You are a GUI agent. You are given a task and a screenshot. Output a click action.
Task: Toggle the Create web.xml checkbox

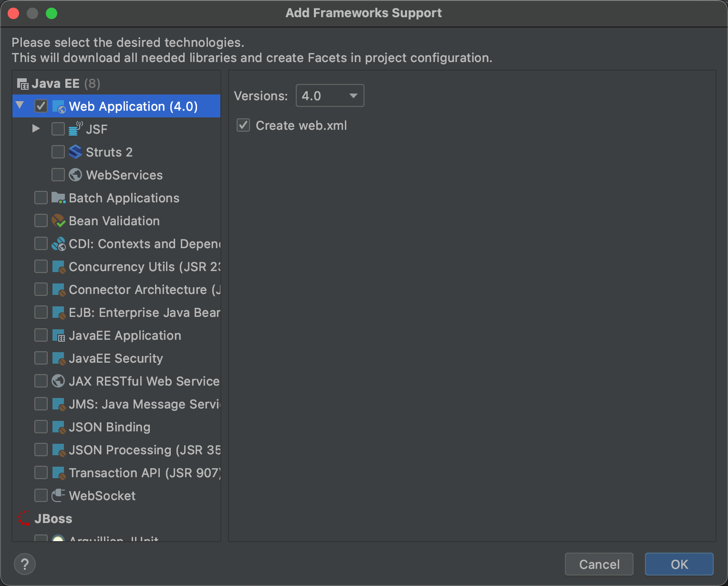tap(243, 126)
